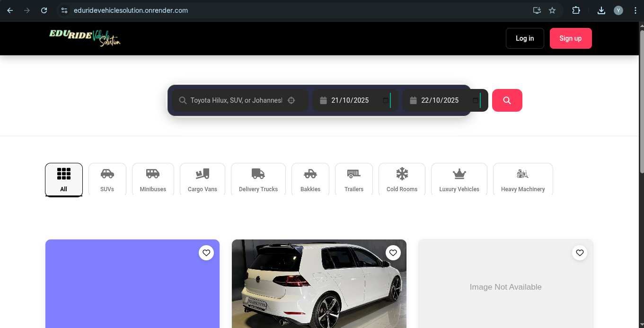
Task: Select the Minibuses category icon
Action: point(153,174)
